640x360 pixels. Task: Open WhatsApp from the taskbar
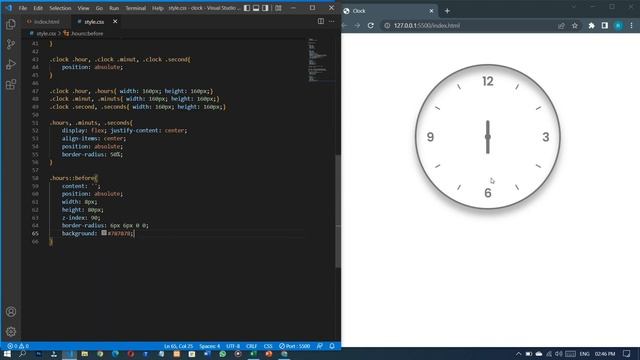(222, 354)
